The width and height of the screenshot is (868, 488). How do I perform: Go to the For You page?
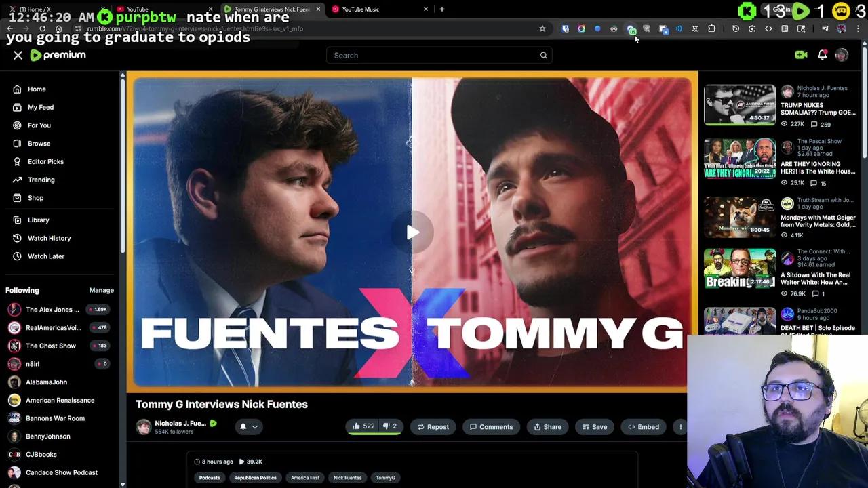click(39, 125)
